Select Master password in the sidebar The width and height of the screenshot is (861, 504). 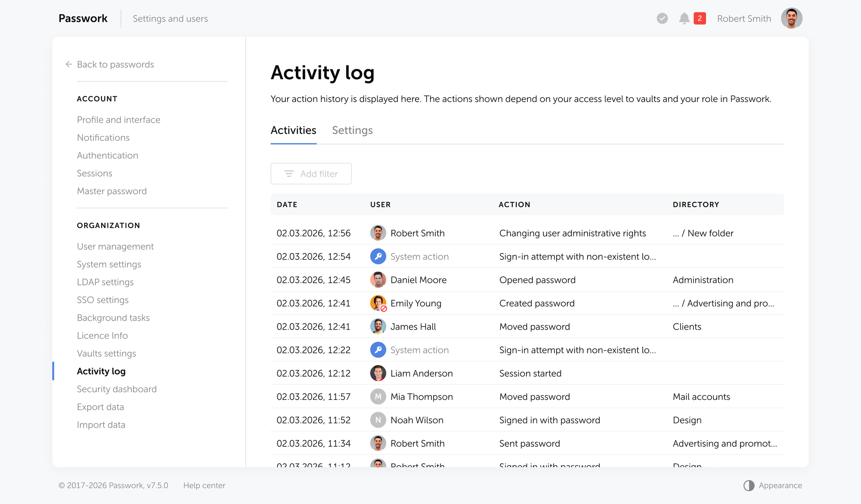(x=111, y=191)
